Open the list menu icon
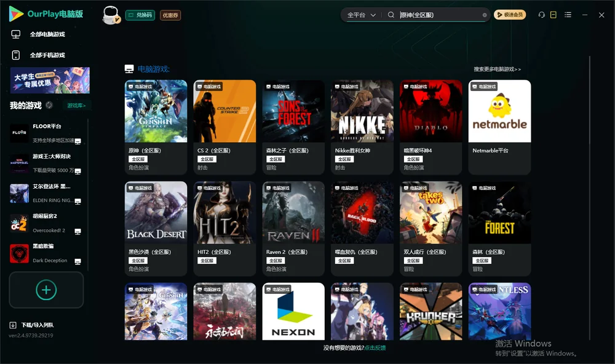Image resolution: width=615 pixels, height=364 pixels. 568,15
